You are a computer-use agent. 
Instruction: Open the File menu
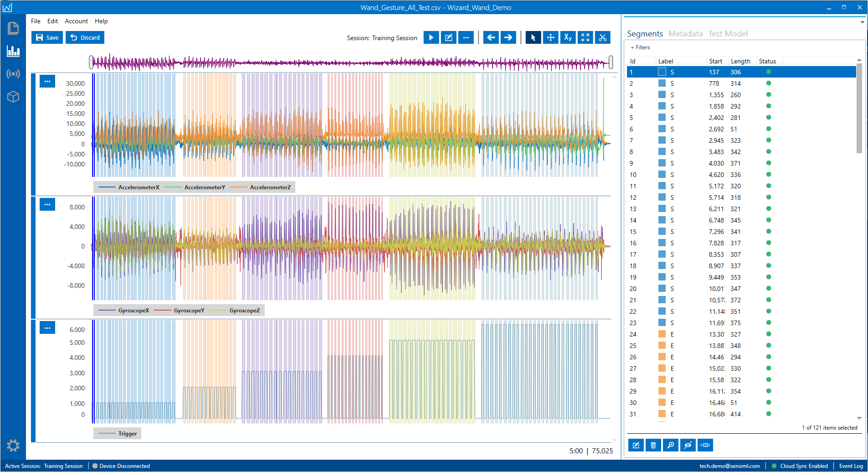tap(36, 21)
